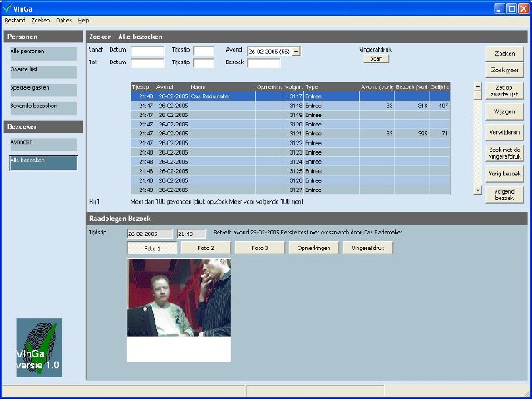Select the row with Volgnr 3122
This screenshot has width=532, height=399.
click(x=290, y=143)
